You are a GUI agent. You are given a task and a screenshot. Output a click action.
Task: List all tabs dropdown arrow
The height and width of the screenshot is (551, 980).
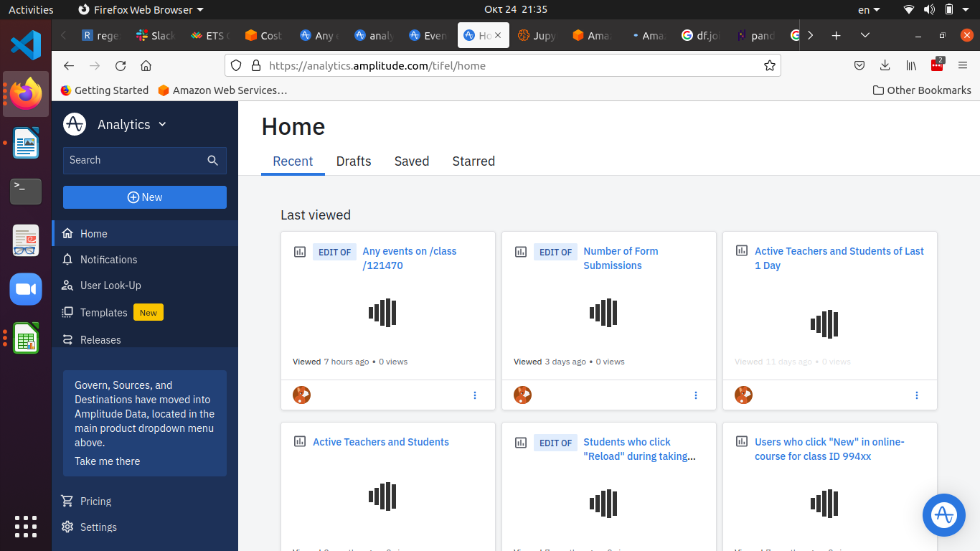[x=865, y=35]
